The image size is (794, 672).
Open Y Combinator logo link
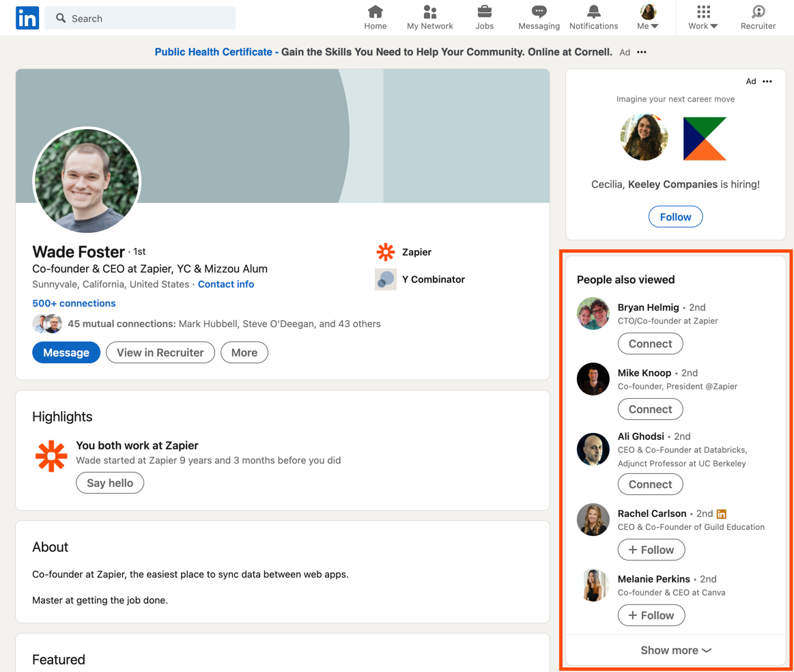click(385, 279)
